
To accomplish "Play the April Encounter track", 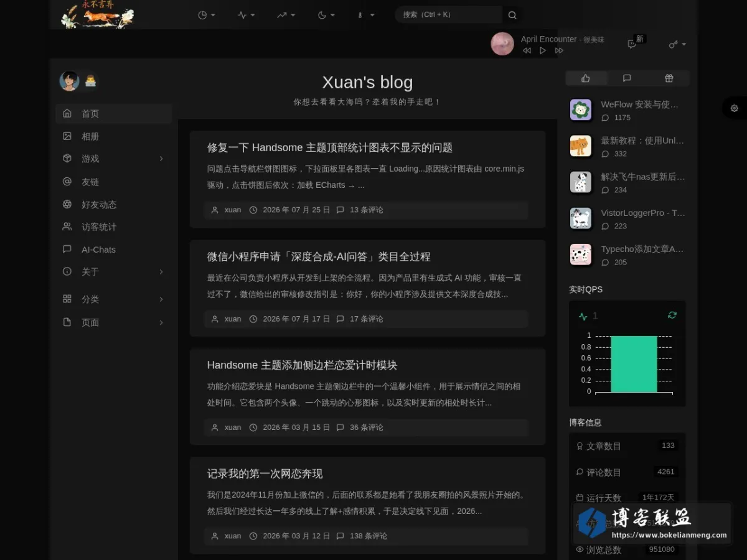I will pos(542,50).
